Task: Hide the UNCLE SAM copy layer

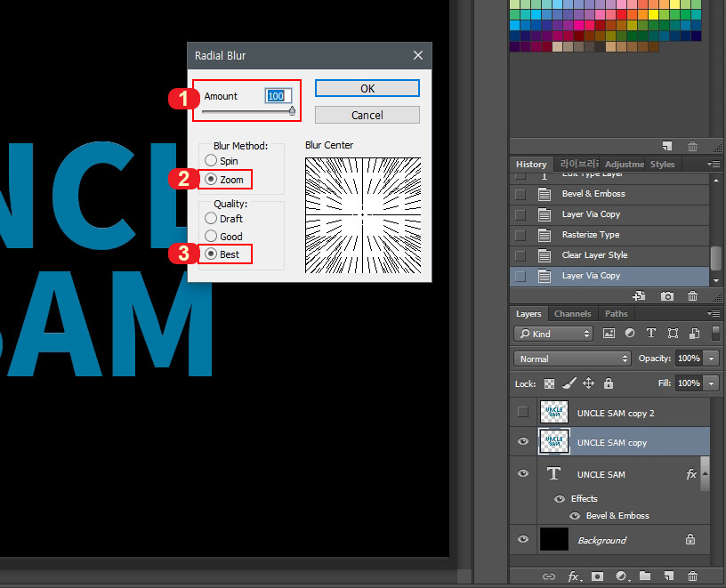Action: (523, 441)
